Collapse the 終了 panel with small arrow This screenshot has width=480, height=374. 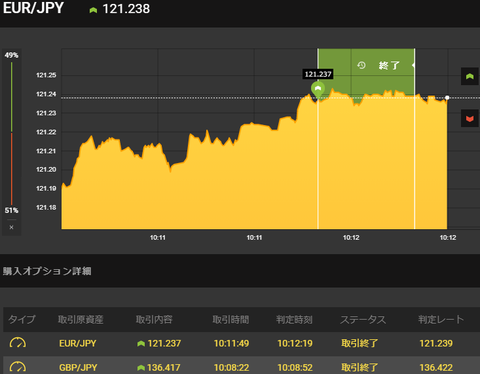[x=413, y=65]
